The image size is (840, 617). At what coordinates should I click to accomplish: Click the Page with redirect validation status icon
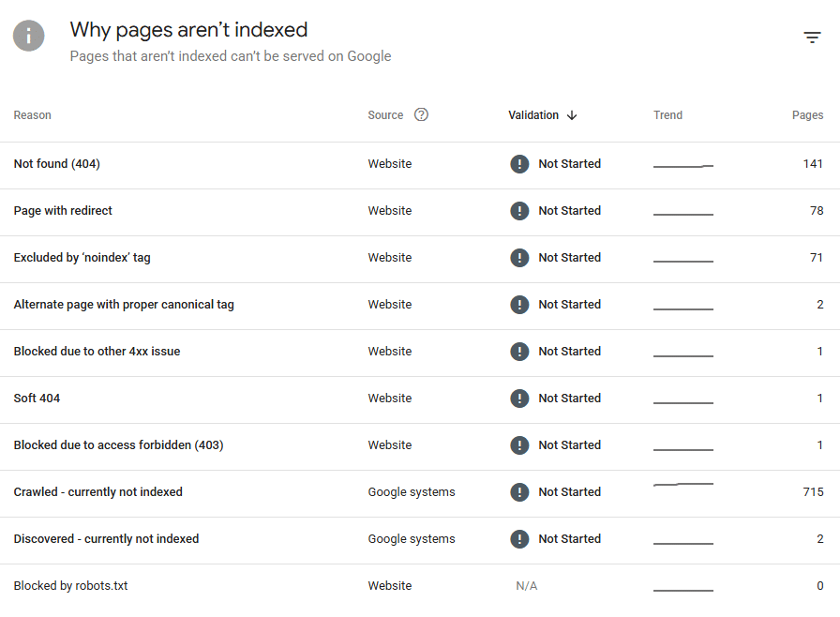click(x=519, y=210)
